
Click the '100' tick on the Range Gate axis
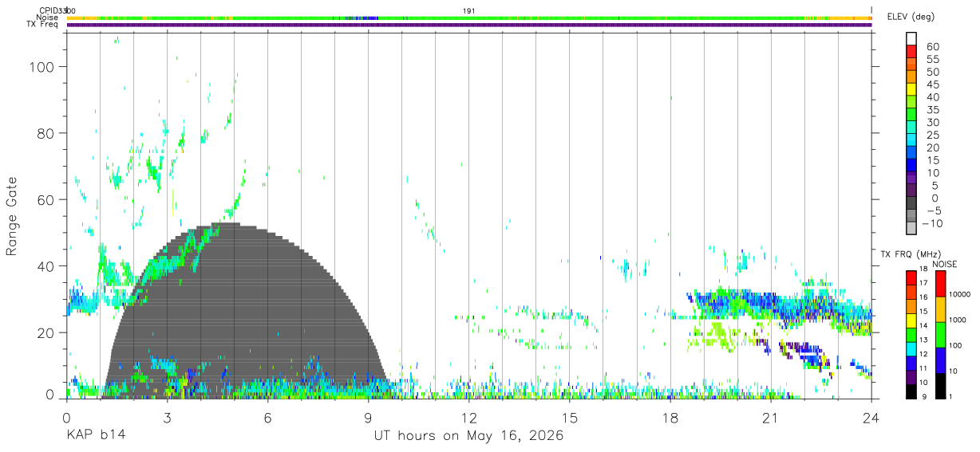click(x=43, y=67)
